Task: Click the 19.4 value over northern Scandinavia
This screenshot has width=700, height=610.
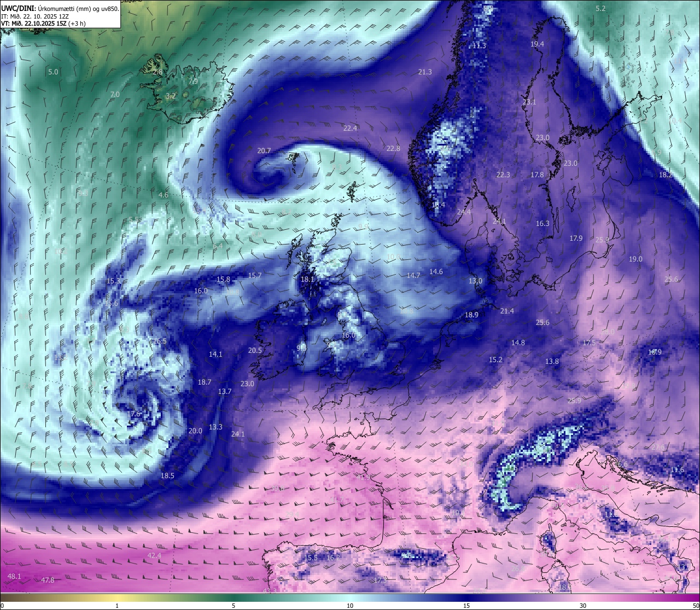Action: [x=537, y=44]
